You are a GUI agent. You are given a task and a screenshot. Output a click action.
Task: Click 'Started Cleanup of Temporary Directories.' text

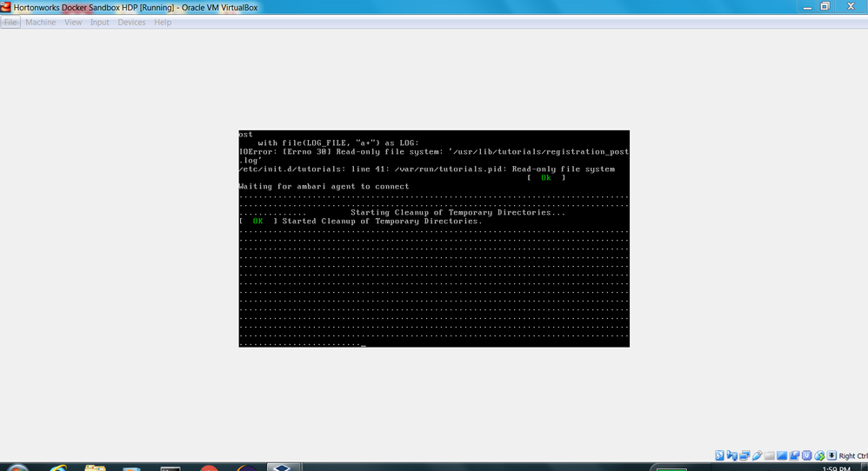pos(382,221)
